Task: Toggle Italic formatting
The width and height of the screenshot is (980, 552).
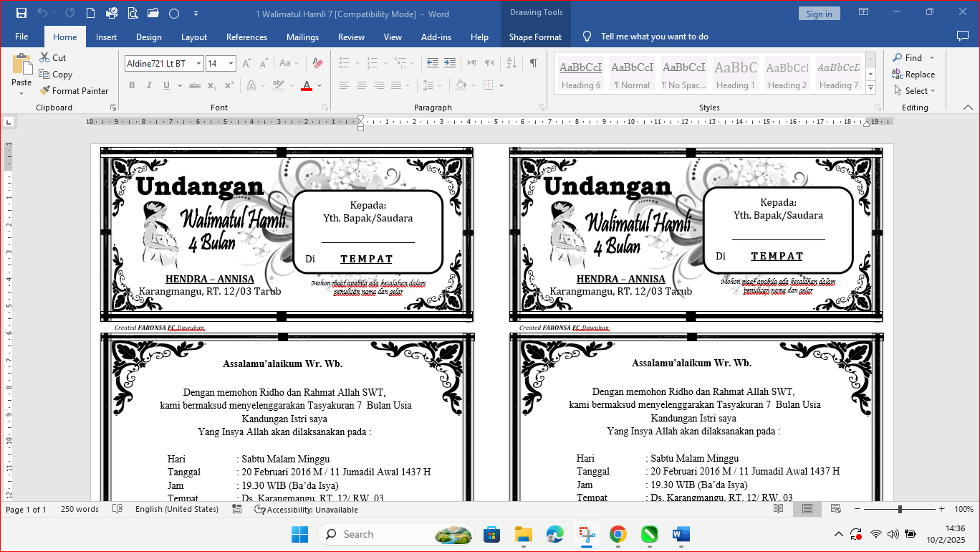Action: tap(149, 85)
